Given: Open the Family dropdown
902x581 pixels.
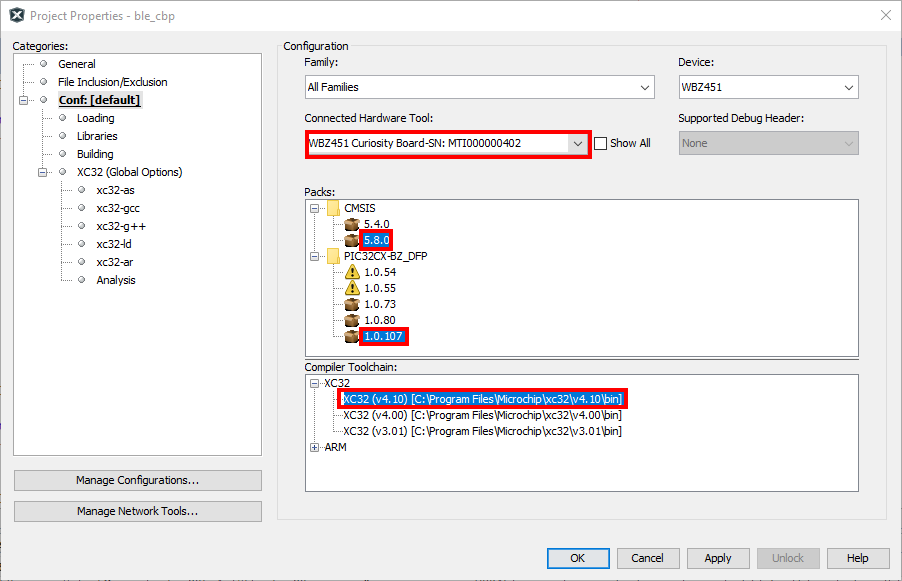Looking at the screenshot, I should point(645,87).
